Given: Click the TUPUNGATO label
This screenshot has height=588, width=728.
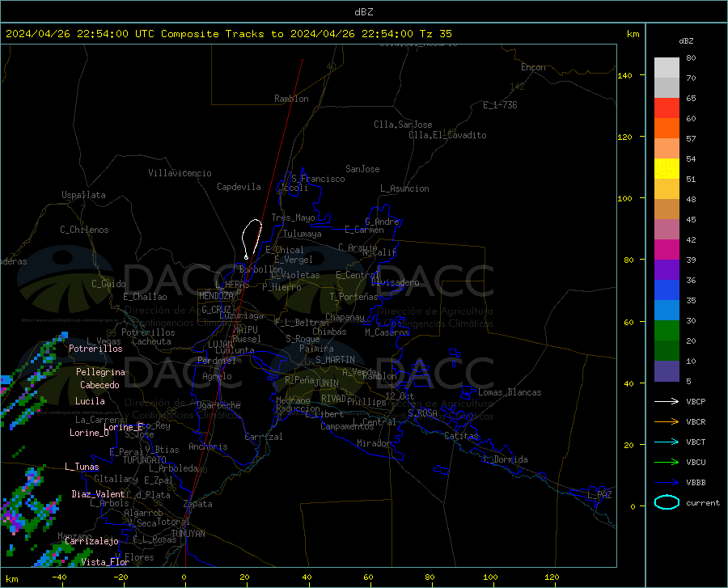Looking at the screenshot, I should click(x=145, y=460).
